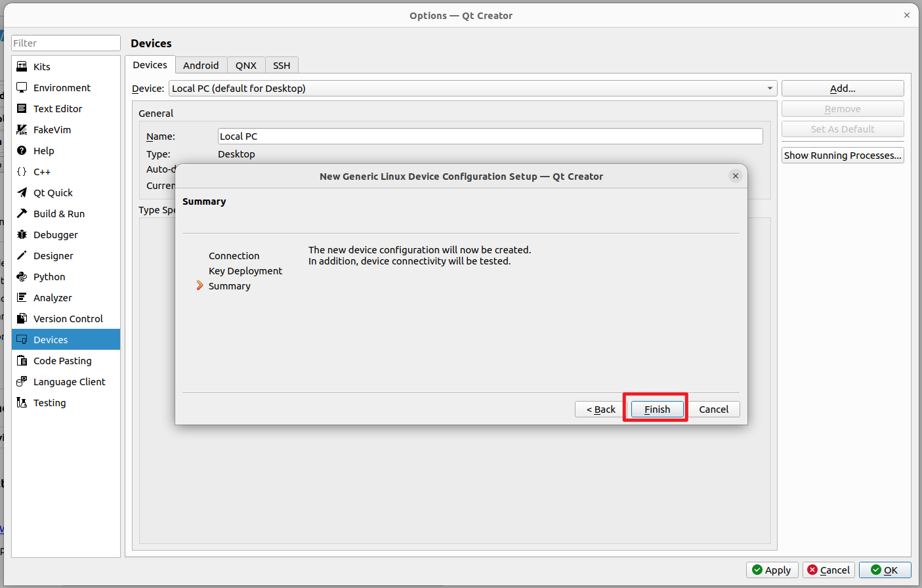Cancel the Options dialog

coord(829,570)
